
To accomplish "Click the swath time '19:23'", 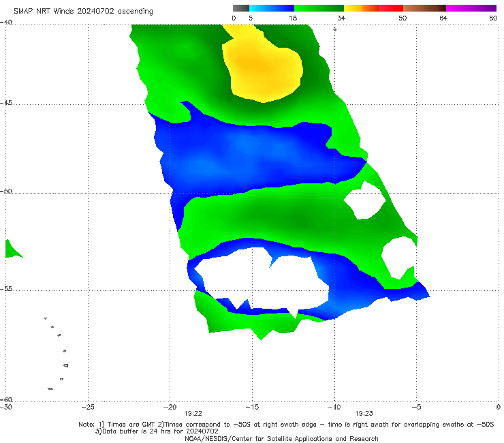I will tap(364, 414).
